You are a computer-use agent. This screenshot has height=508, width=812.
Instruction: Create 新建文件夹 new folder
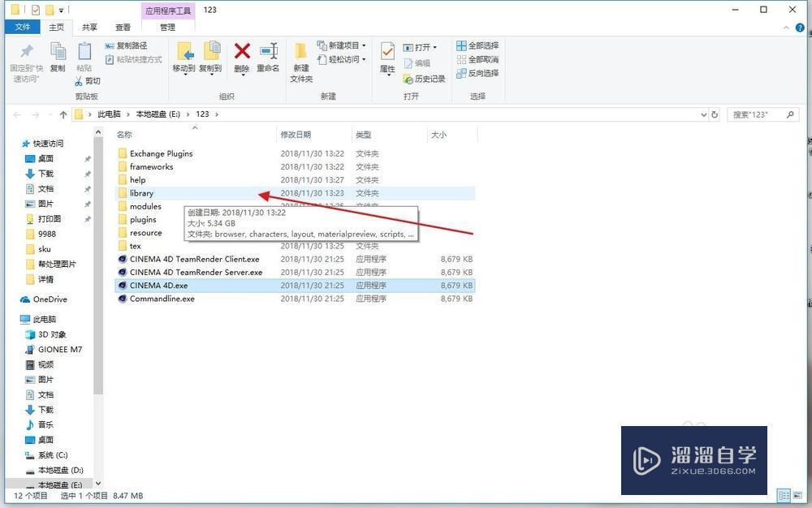point(301,62)
